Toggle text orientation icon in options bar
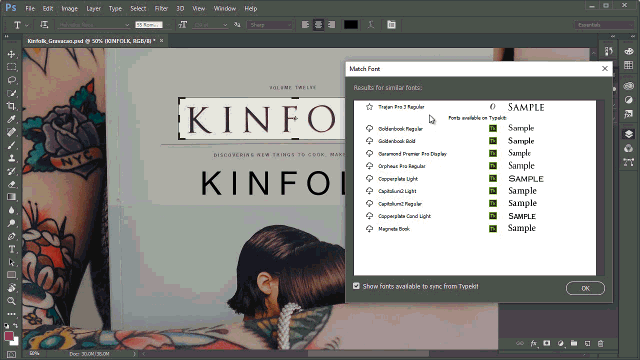Screen dimensions: 640x360 (44, 25)
